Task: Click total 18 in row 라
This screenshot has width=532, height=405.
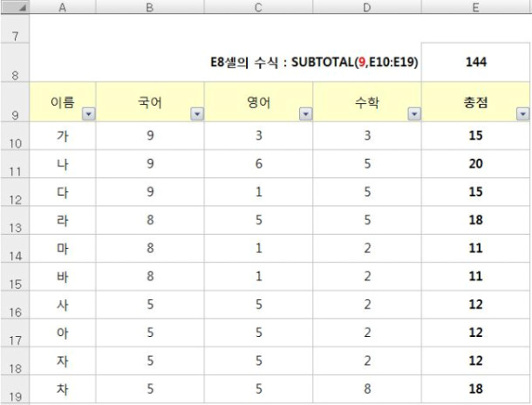Action: pyautogui.click(x=475, y=220)
